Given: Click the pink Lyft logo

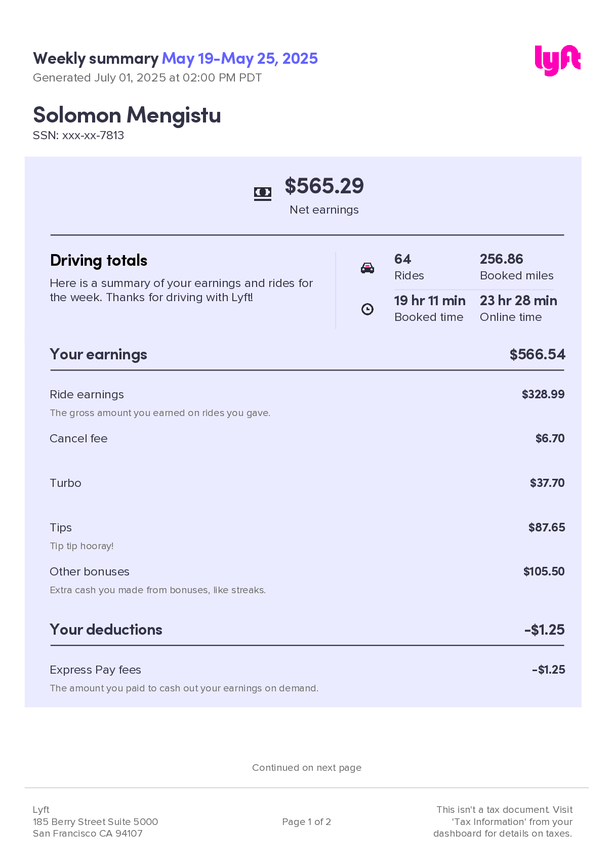Looking at the screenshot, I should (x=557, y=60).
